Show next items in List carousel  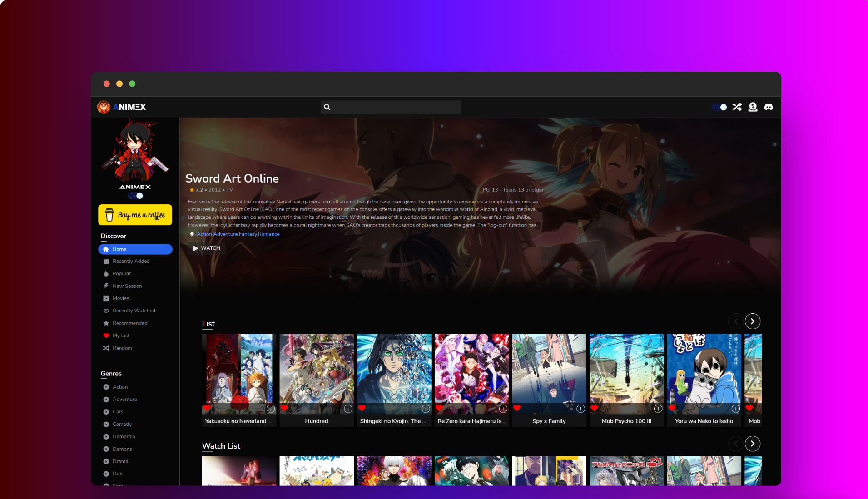click(x=753, y=321)
